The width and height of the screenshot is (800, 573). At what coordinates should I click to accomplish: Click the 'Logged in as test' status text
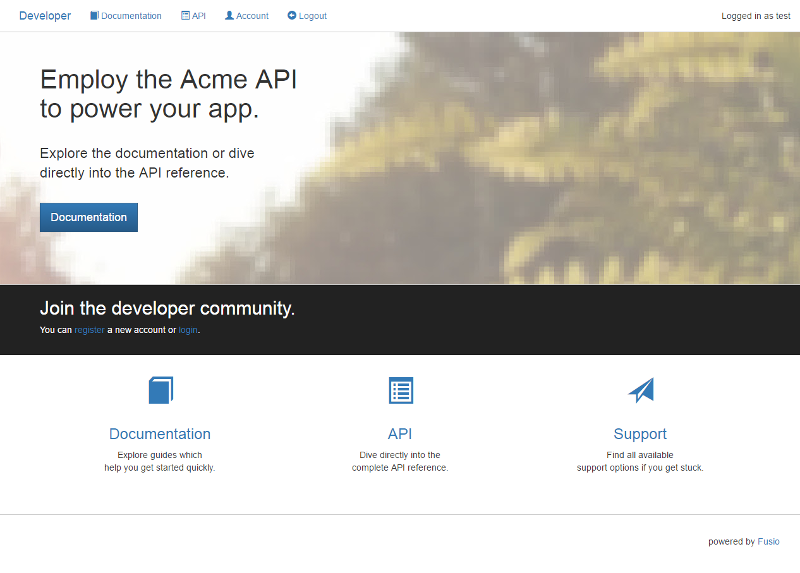(x=756, y=16)
